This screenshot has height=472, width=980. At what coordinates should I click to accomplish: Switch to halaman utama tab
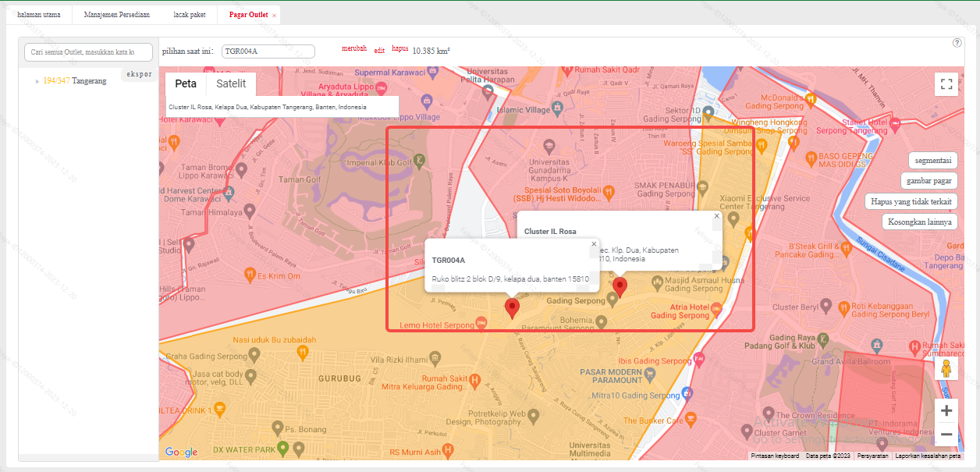39,15
